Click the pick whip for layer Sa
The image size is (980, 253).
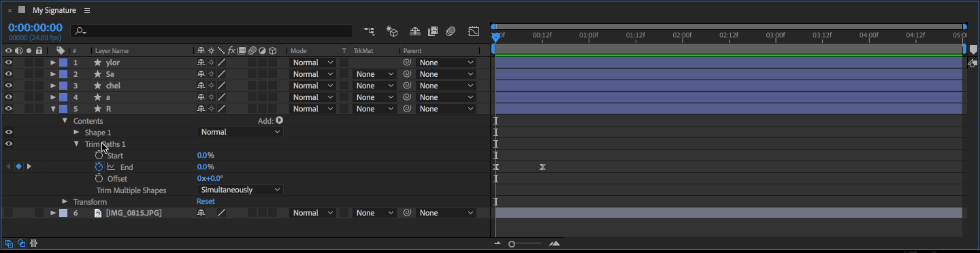(x=408, y=74)
